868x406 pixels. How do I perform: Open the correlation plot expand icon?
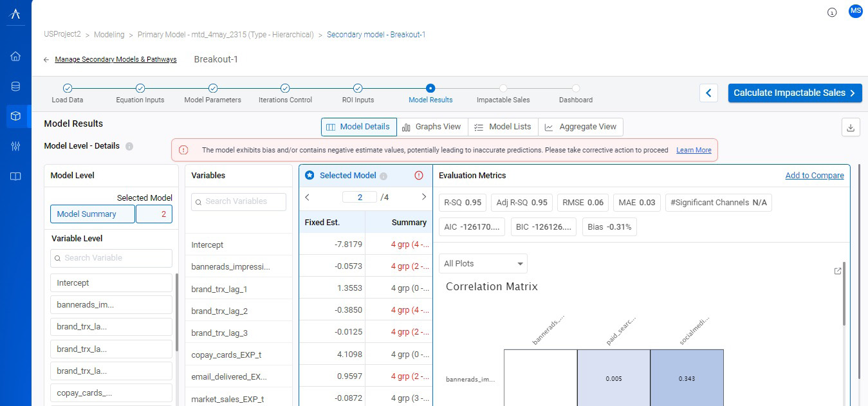837,271
